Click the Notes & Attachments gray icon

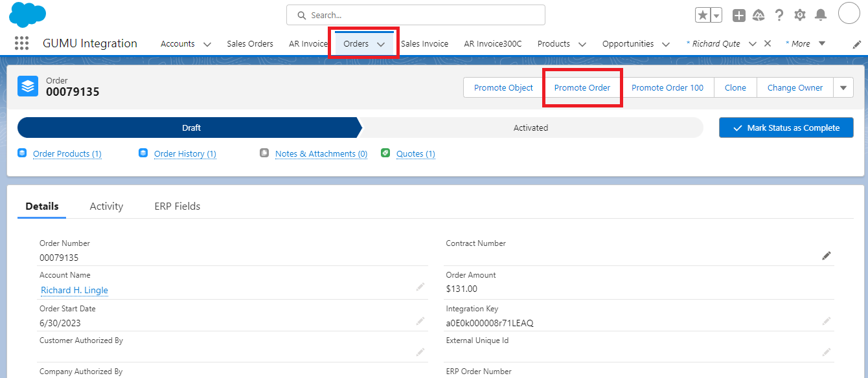[264, 153]
